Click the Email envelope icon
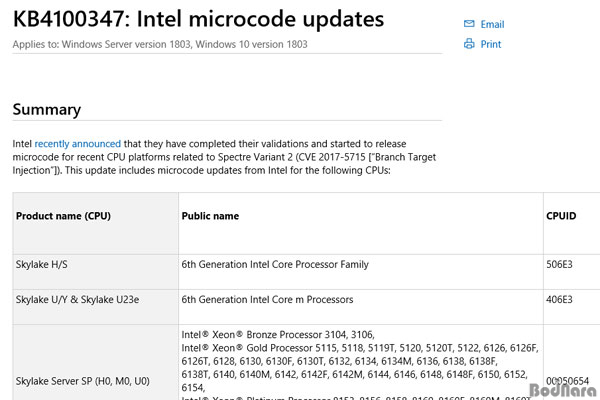Viewport: 600px width, 400px height. coord(469,24)
